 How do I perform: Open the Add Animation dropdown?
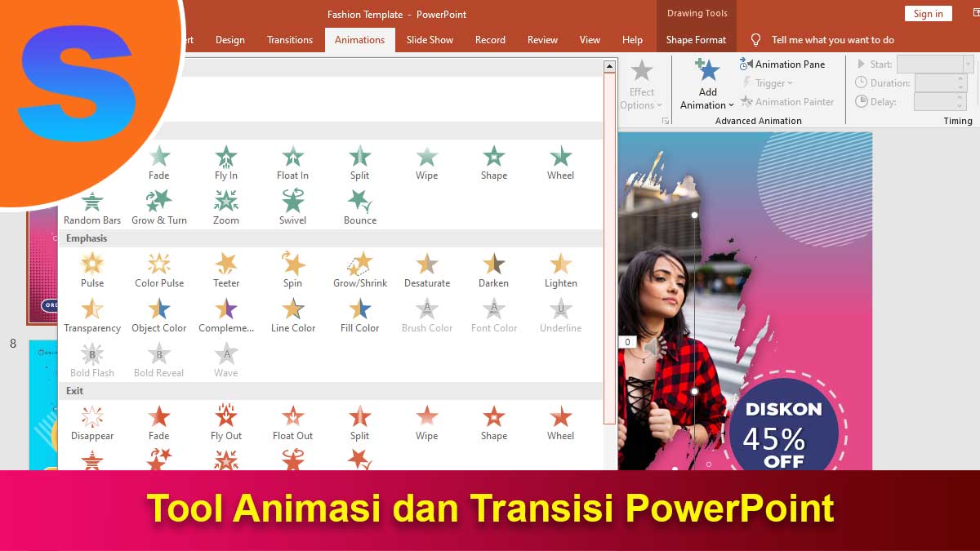(707, 84)
